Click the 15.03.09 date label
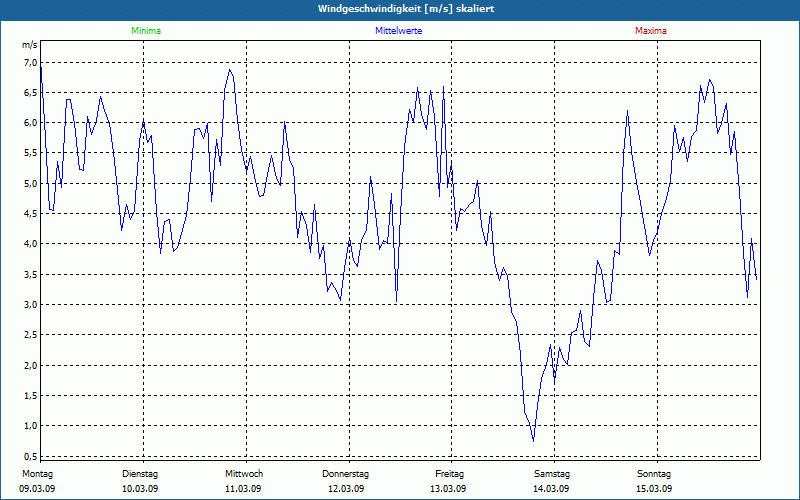 pyautogui.click(x=654, y=489)
